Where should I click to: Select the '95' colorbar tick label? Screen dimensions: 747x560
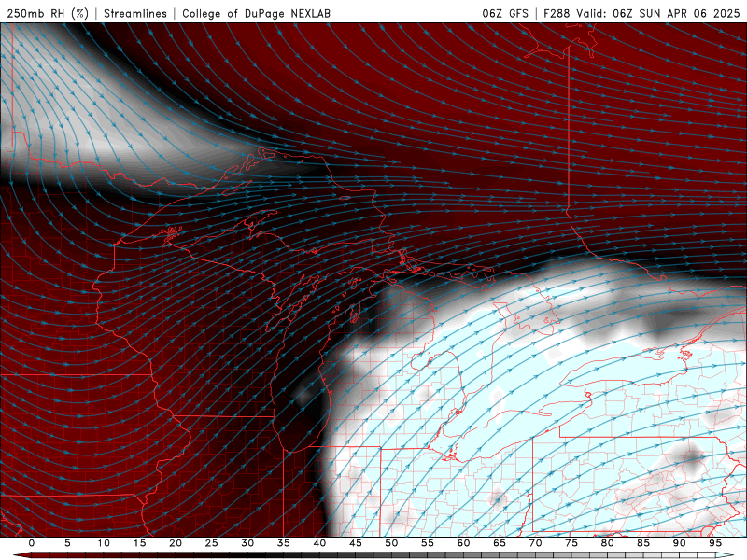point(715,543)
